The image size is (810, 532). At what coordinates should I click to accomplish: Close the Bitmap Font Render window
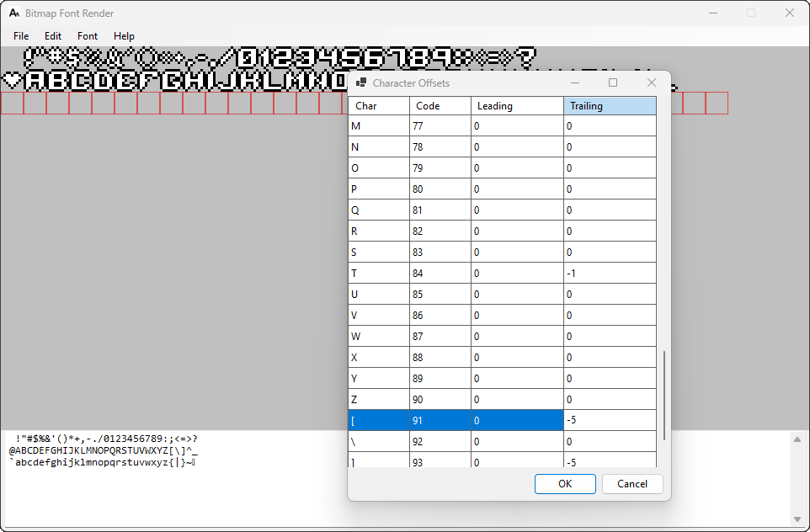pos(789,13)
